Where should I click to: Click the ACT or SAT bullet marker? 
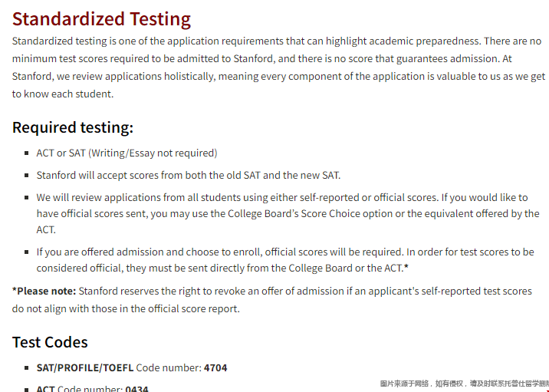coord(27,153)
